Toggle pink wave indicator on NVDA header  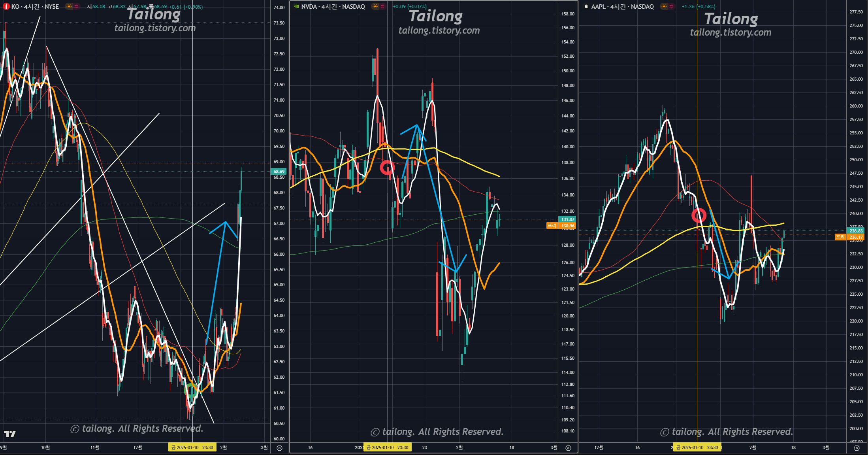(x=382, y=7)
